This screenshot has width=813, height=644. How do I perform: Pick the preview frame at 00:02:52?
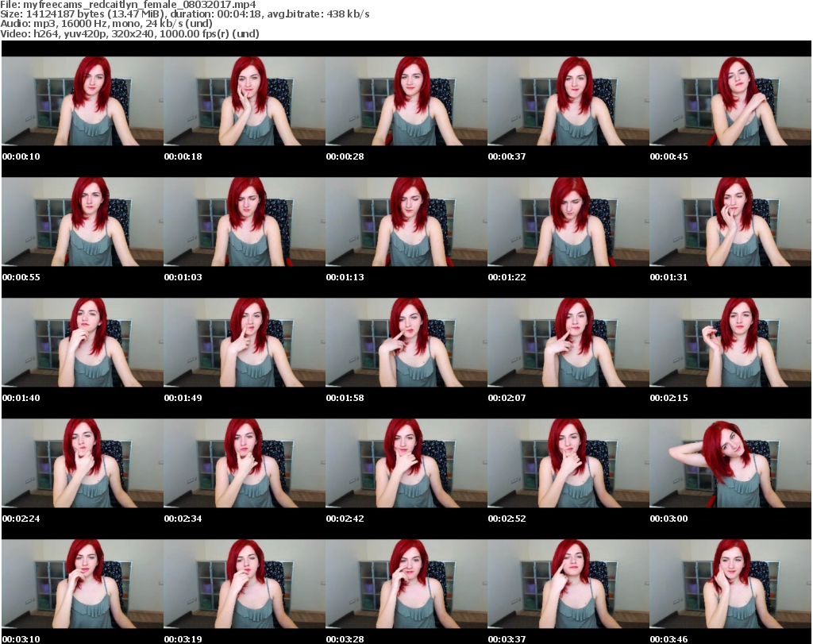[x=568, y=463]
